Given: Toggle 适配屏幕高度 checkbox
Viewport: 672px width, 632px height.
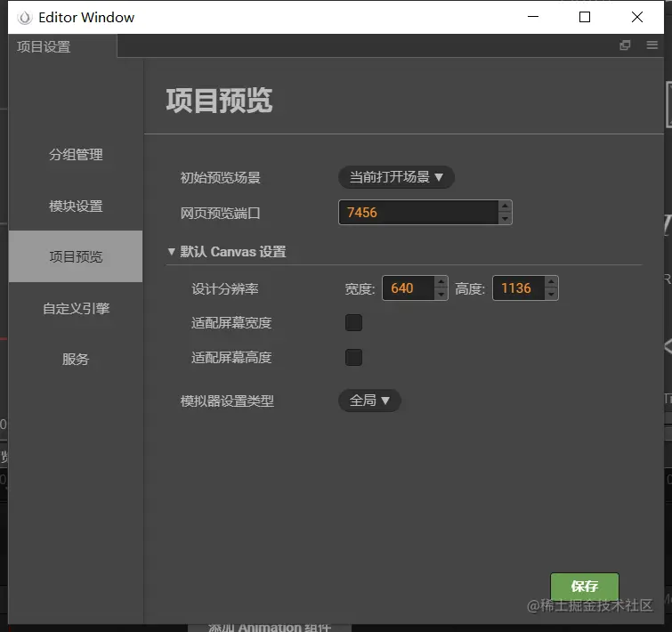Looking at the screenshot, I should pyautogui.click(x=353, y=357).
